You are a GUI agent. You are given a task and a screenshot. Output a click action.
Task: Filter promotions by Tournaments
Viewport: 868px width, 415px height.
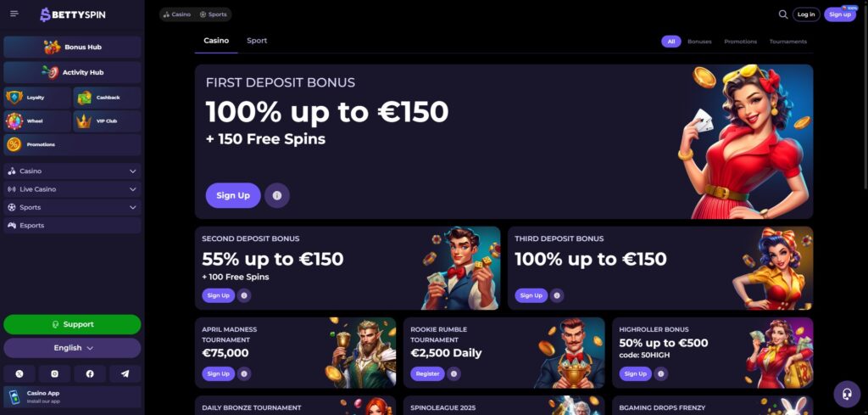tap(787, 42)
